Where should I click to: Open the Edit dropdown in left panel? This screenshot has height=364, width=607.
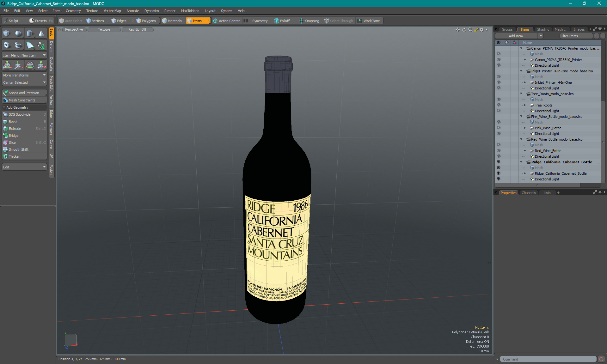24,167
